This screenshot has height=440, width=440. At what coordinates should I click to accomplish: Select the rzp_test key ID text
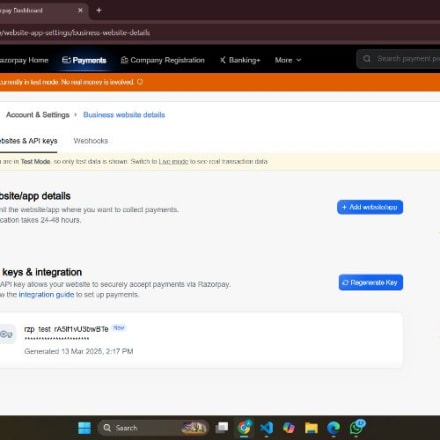point(66,329)
